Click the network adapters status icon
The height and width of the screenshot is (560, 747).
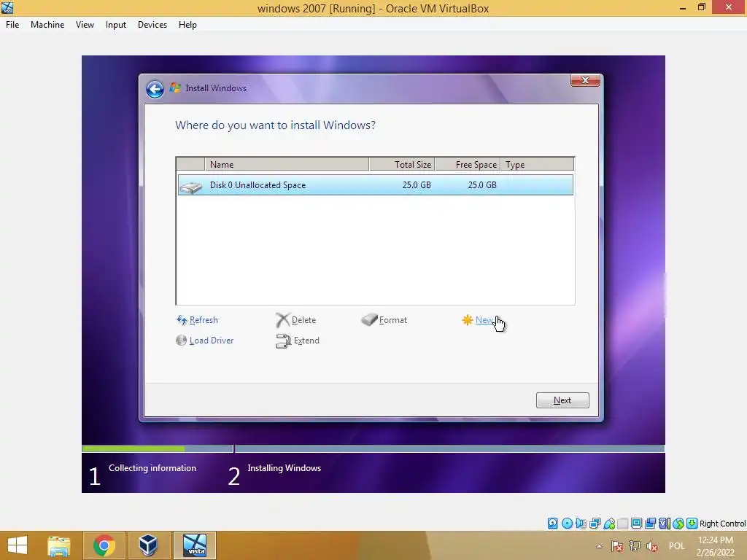point(595,524)
